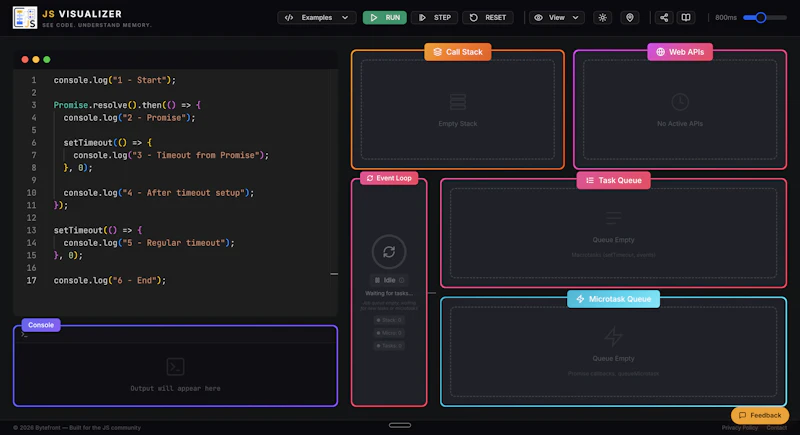Click the editor's yellow window dot
Screen dimensions: 800x435
[x=36, y=60]
